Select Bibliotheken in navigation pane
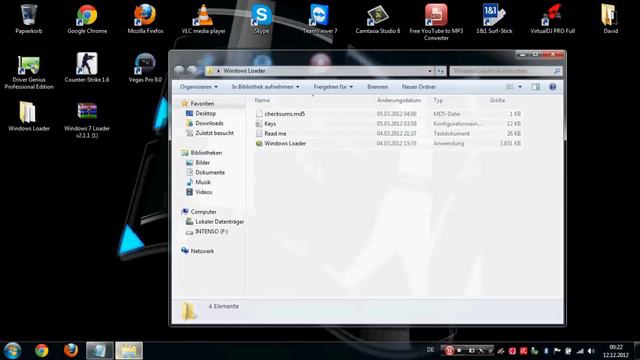 [x=206, y=153]
